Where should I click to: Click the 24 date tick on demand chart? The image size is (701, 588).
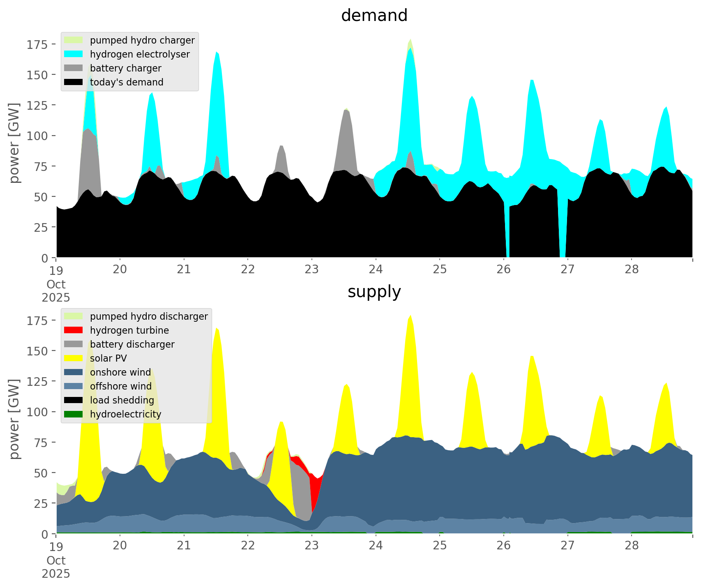[376, 270]
